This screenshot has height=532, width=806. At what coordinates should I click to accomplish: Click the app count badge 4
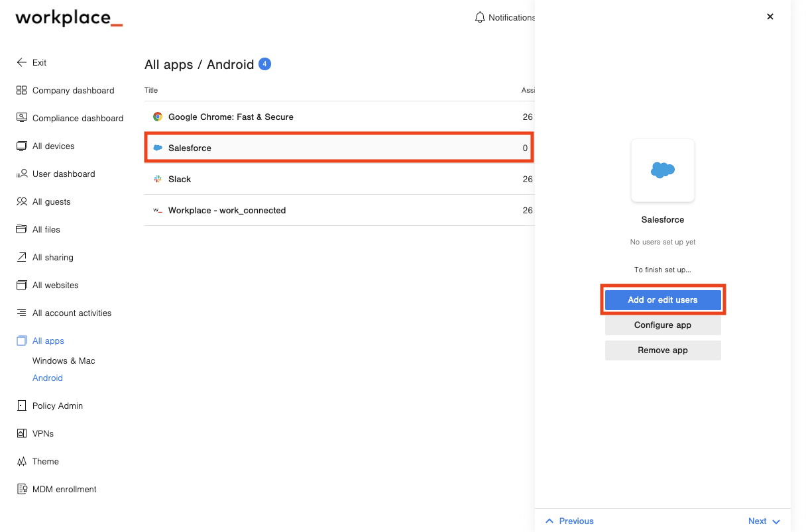point(264,64)
